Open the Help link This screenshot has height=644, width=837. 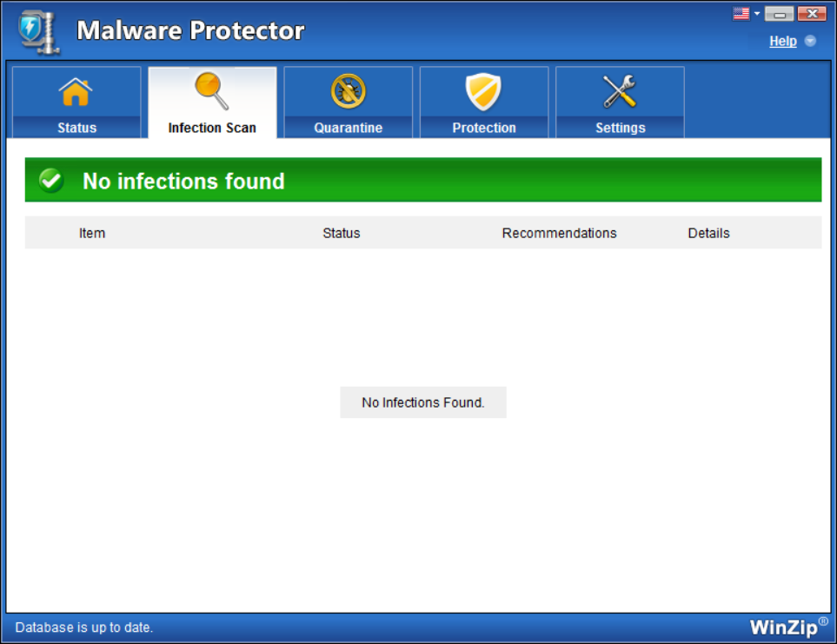pos(782,41)
